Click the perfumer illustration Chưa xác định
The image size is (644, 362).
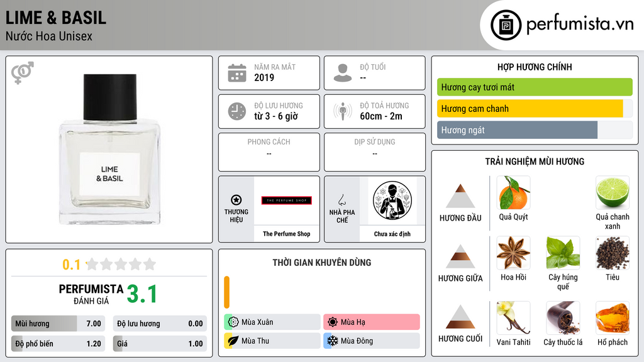pos(392,200)
